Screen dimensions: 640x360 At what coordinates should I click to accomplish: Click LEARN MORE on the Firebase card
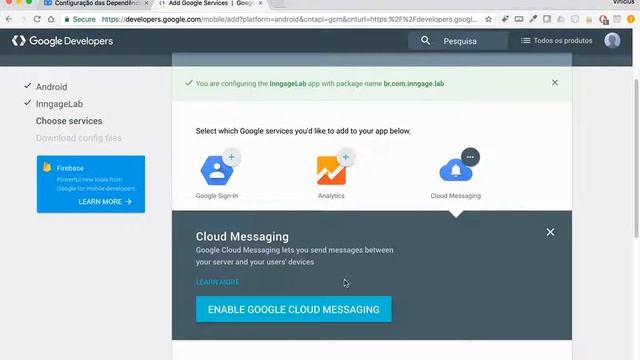pos(105,202)
